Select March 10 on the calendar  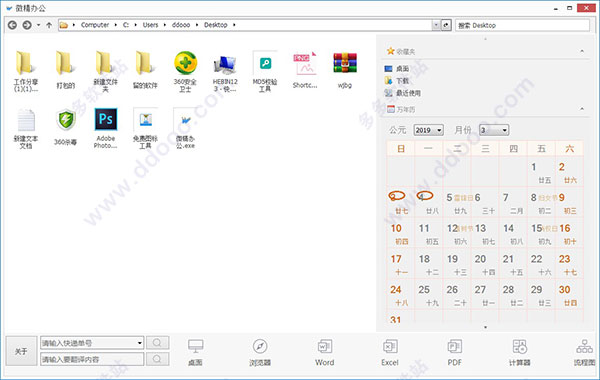[401, 234]
